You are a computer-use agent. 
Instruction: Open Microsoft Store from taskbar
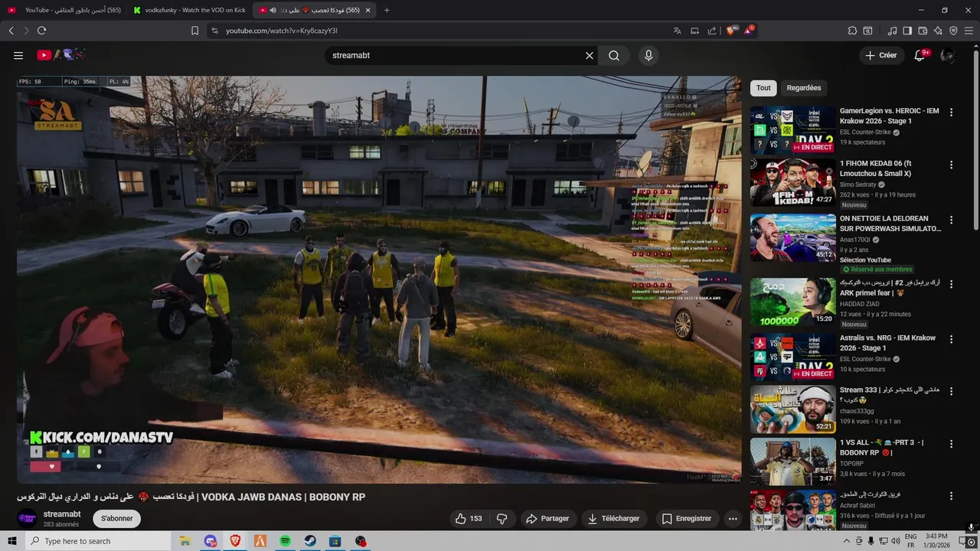coord(335,541)
